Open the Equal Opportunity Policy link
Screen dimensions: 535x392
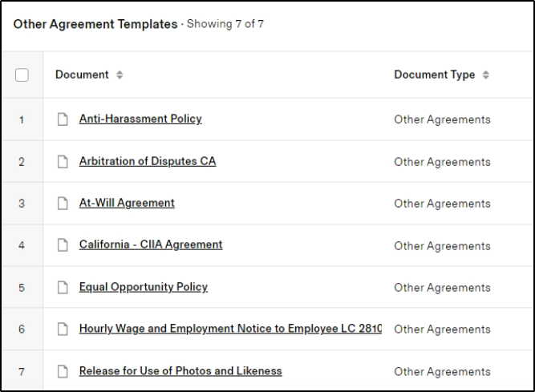click(143, 287)
